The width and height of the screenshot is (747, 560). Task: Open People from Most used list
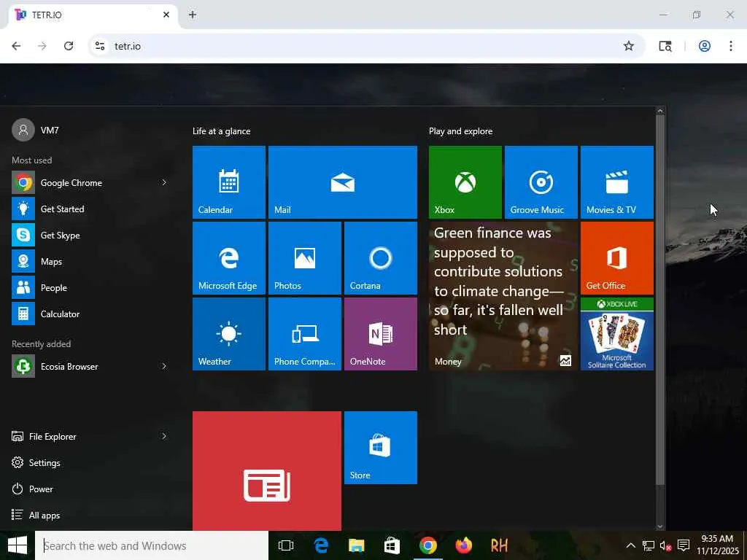coord(90,287)
